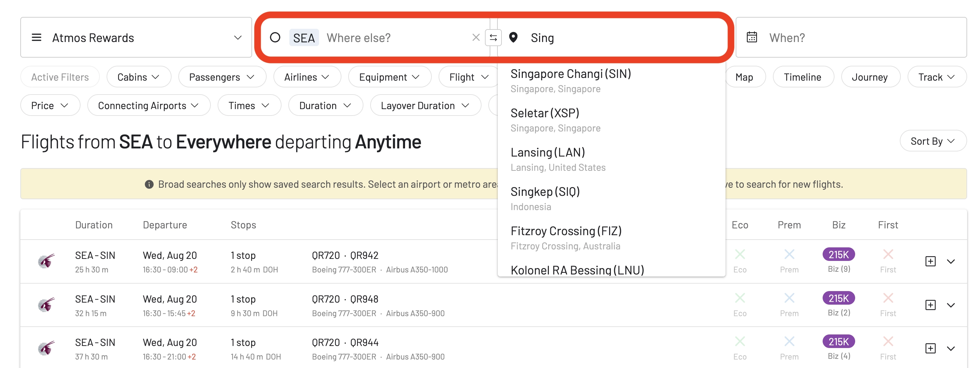Expand details of the QR942 flight row
The image size is (980, 368).
pyautogui.click(x=951, y=261)
